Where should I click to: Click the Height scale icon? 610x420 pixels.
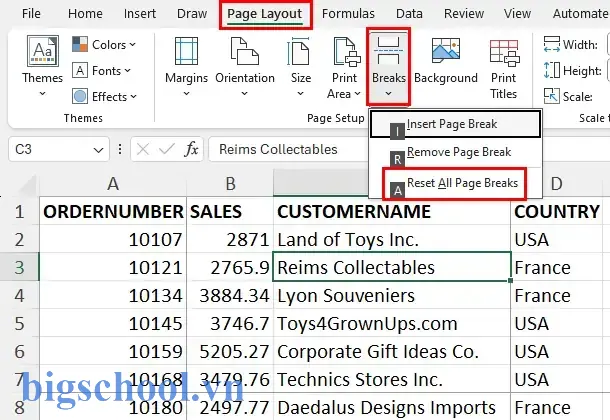(552, 70)
